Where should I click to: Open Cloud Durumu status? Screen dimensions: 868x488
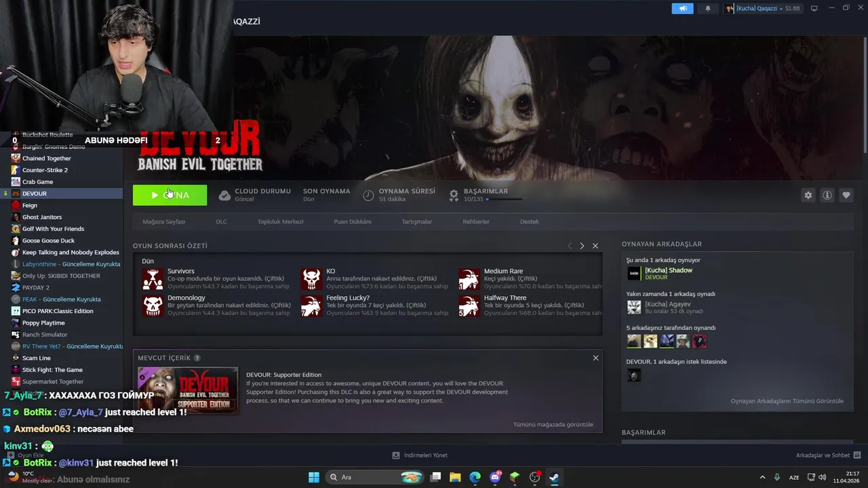(x=254, y=195)
